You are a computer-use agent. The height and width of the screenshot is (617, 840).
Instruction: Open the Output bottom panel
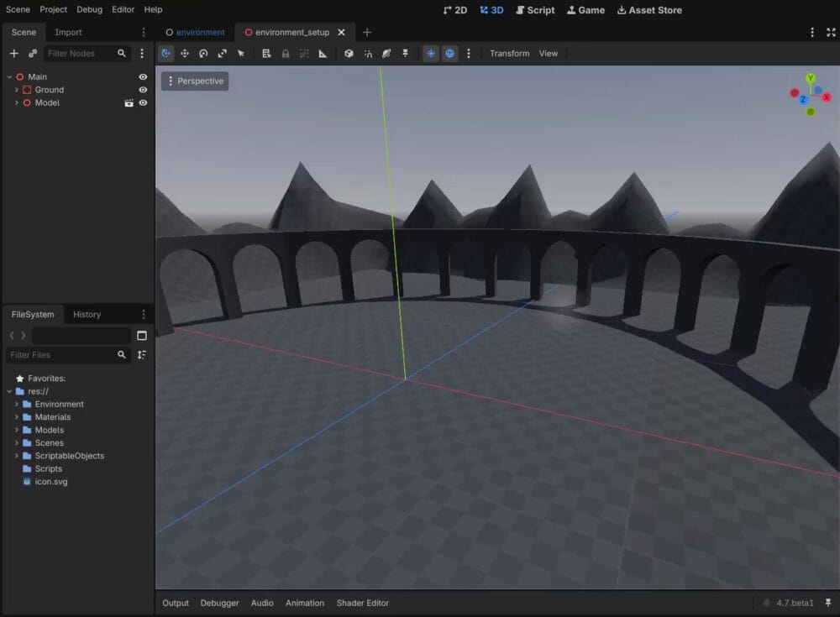[176, 603]
